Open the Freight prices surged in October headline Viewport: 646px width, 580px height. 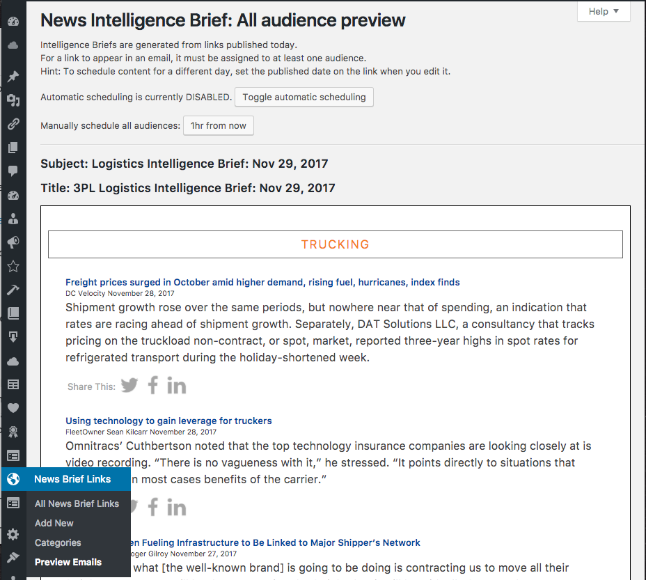262,282
